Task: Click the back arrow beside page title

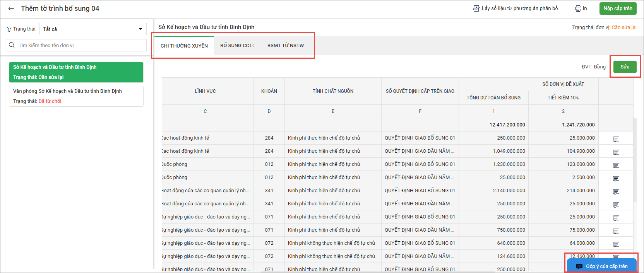Action: [11, 9]
